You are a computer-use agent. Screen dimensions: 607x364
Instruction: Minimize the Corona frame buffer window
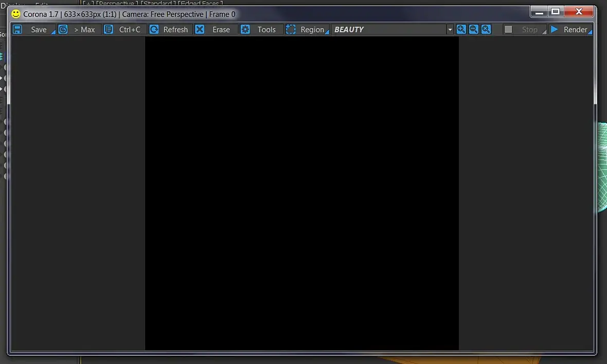(539, 12)
